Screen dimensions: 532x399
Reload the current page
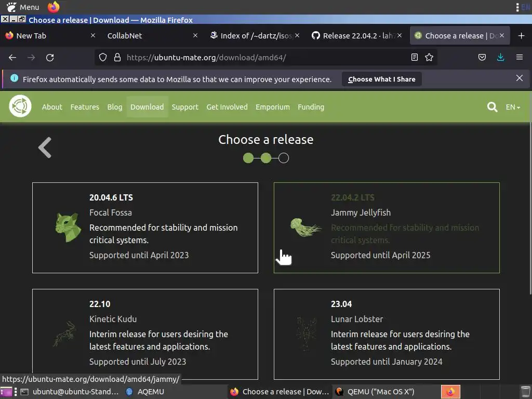pyautogui.click(x=50, y=57)
